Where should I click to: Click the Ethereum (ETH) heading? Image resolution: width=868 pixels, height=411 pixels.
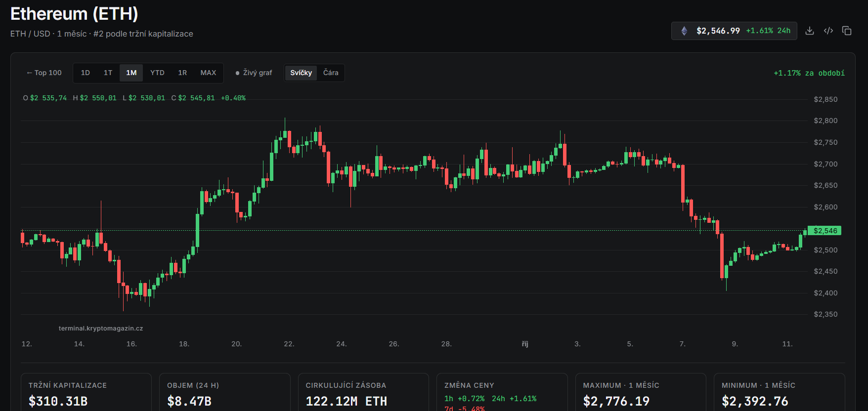[74, 14]
